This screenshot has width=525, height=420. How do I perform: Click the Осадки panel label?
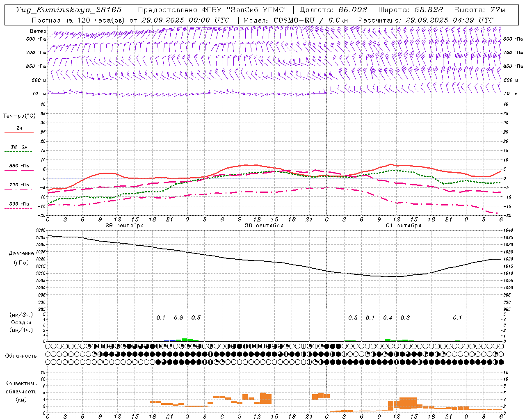pos(21,322)
